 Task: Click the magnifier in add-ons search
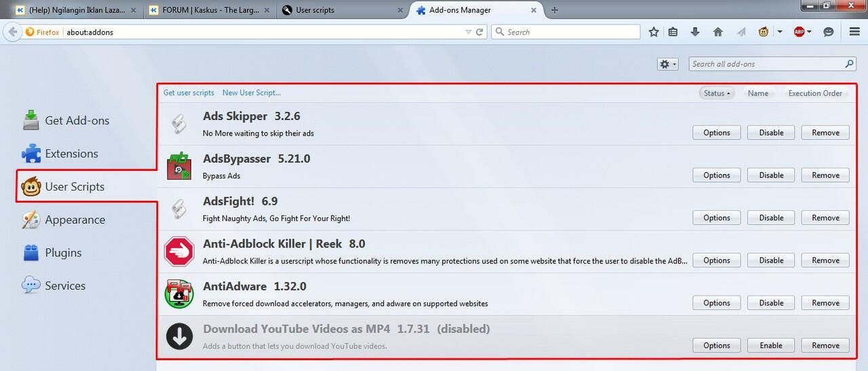pos(849,64)
